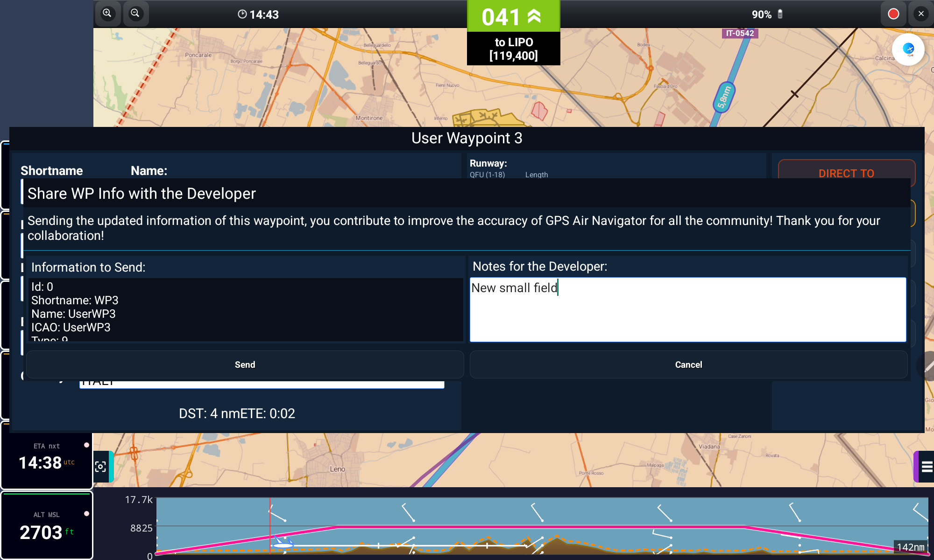Tap the round aircraft position icon

tap(908, 49)
